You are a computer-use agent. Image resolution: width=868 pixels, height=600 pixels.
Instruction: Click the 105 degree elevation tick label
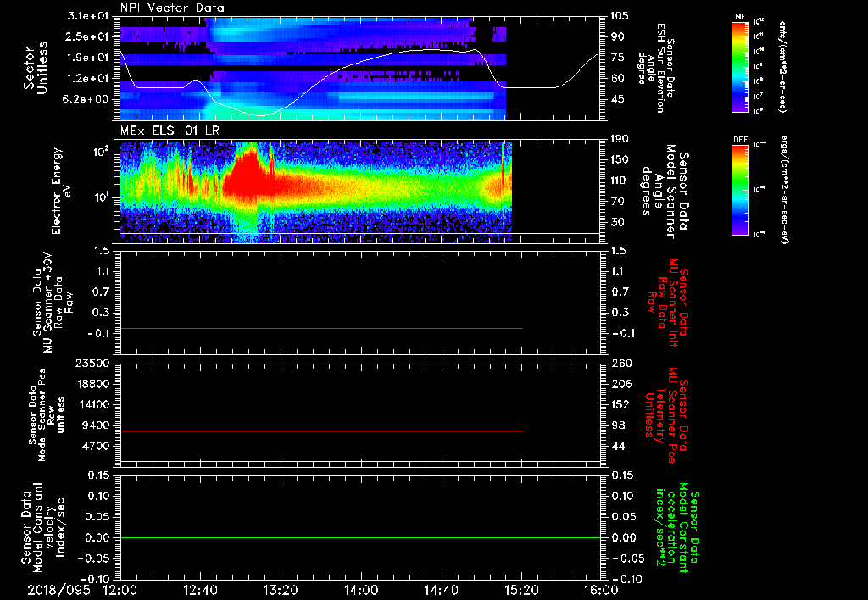click(x=620, y=16)
